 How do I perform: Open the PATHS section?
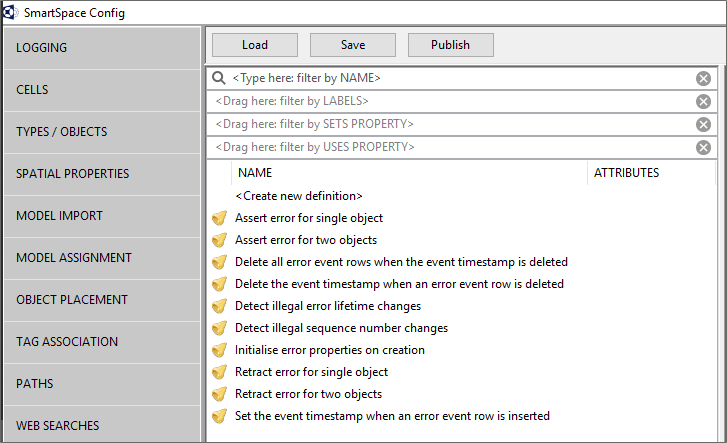[102, 384]
